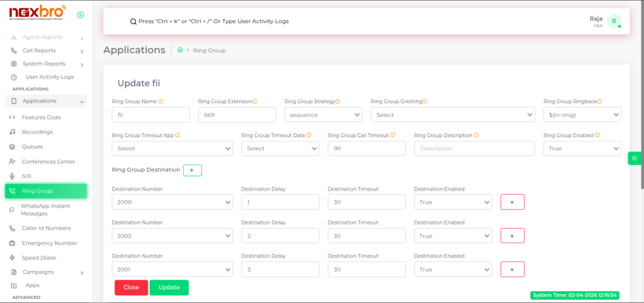Image resolution: width=644 pixels, height=303 pixels.
Task: Click the home icon in breadcrumb
Action: 180,50
